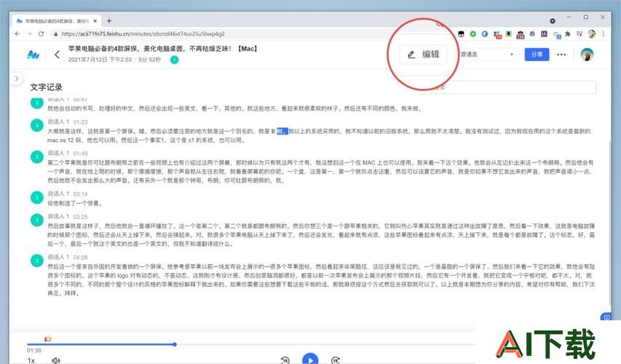
Task: Click timestamp 01:49 of speaker 1
Action: point(80,154)
